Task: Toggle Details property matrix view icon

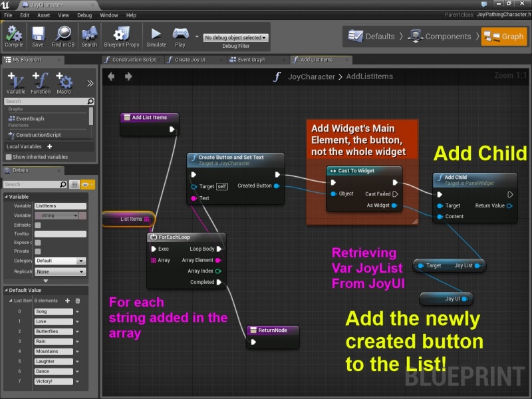Action: 74,184
